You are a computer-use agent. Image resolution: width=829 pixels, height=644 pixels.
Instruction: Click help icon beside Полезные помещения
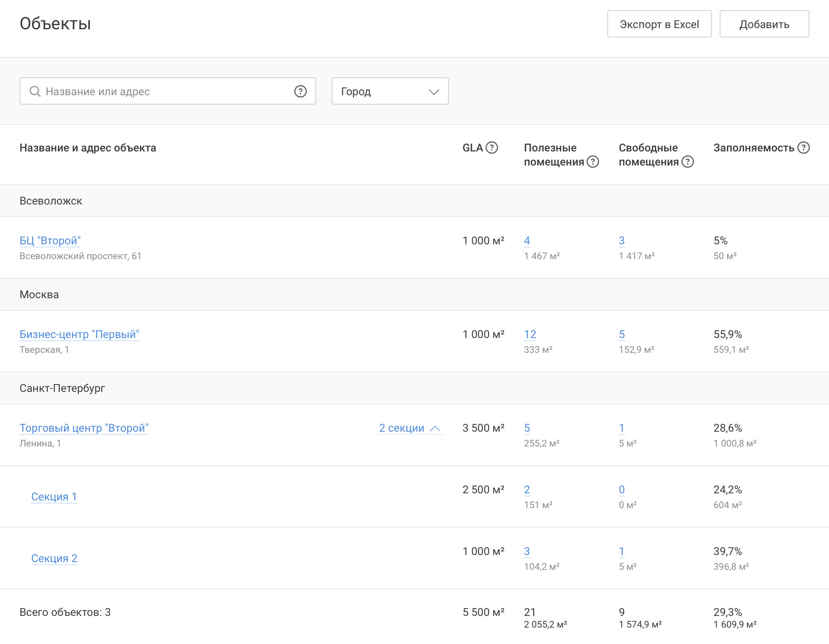click(x=593, y=162)
